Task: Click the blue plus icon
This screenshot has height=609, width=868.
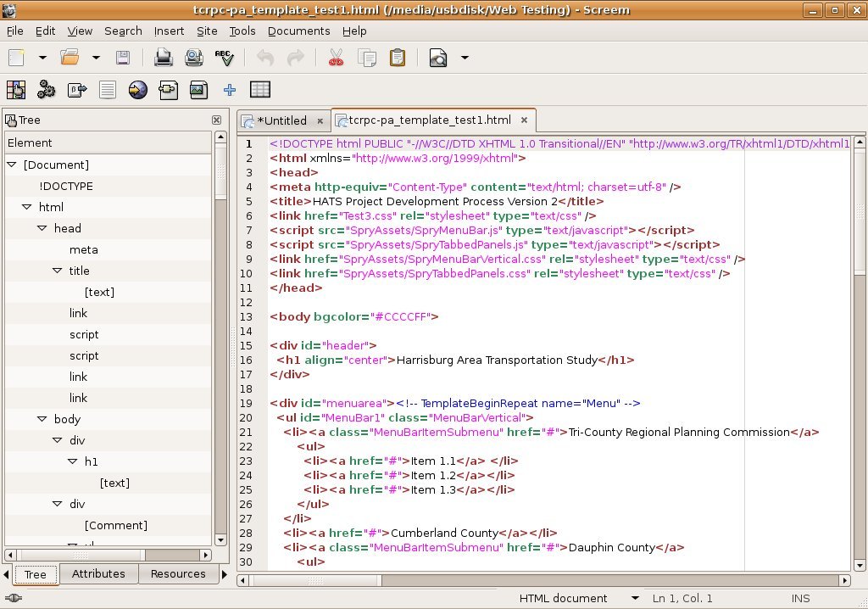Action: coord(230,89)
